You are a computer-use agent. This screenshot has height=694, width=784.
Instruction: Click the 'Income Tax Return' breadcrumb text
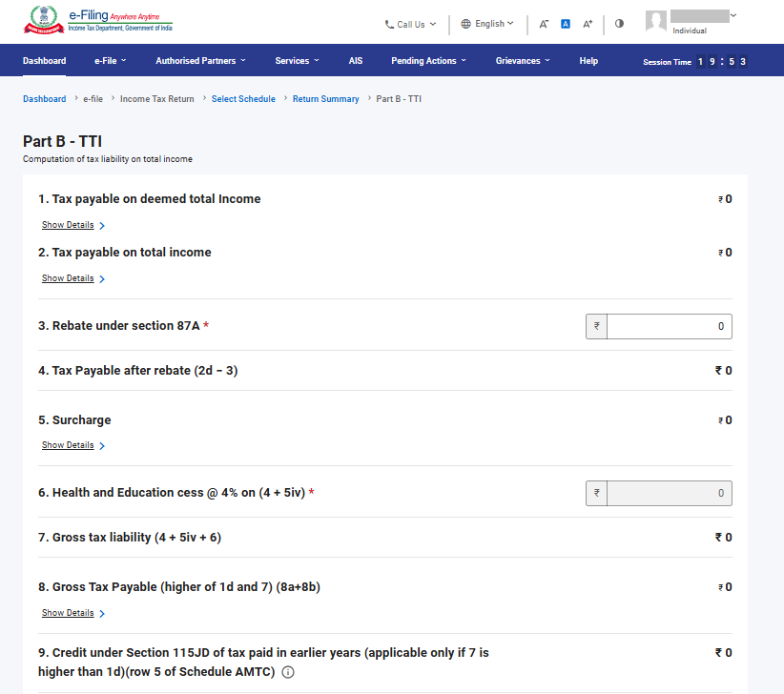[157, 99]
